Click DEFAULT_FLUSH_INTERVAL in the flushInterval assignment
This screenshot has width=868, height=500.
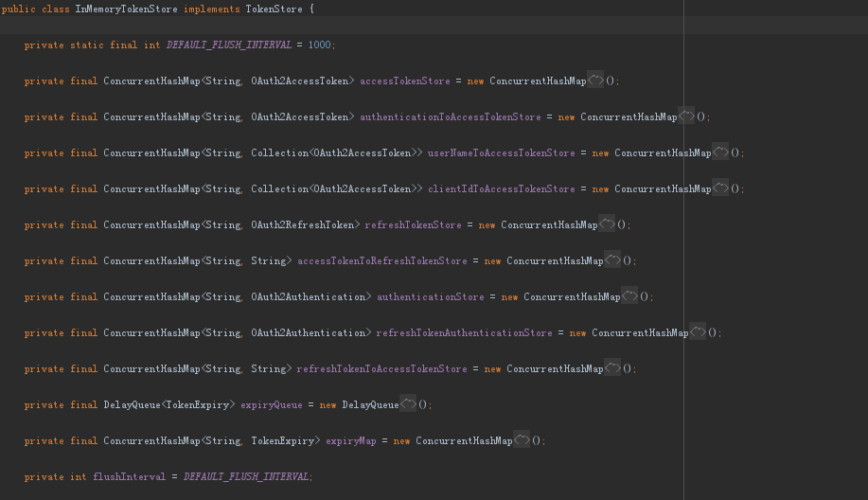tap(246, 476)
